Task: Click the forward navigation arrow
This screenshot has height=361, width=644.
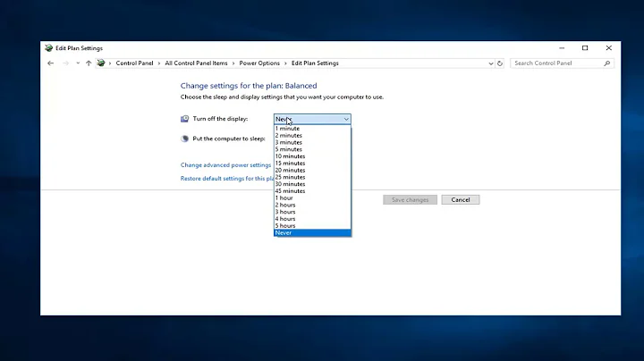Action: pos(65,63)
